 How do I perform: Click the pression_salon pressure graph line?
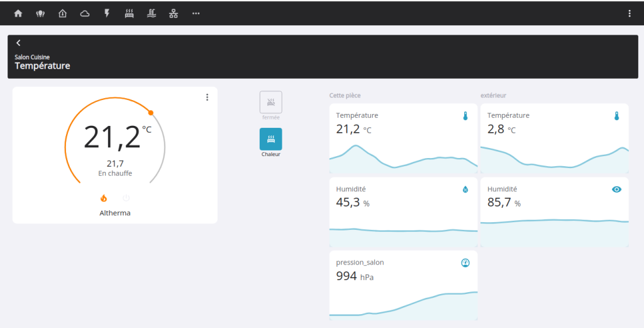tap(403, 303)
